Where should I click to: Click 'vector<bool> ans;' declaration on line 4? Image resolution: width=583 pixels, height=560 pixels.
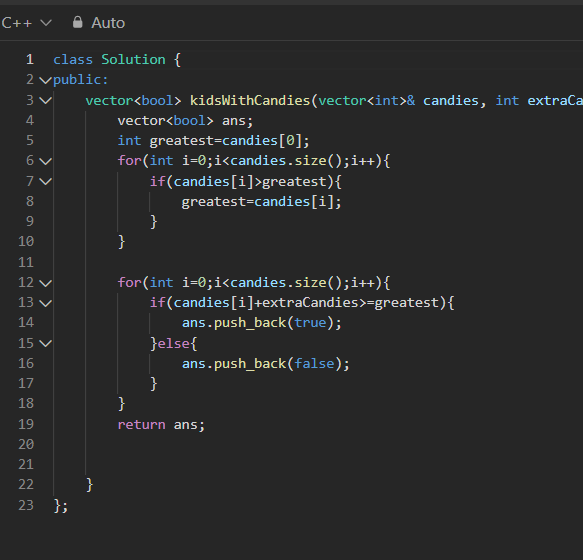coord(185,121)
